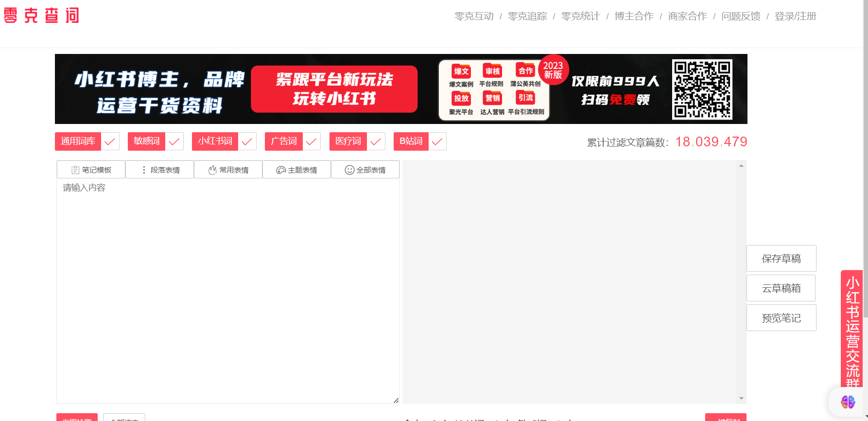Toggle the 敏感词 checkbox
This screenshot has height=421, width=868.
click(x=174, y=141)
